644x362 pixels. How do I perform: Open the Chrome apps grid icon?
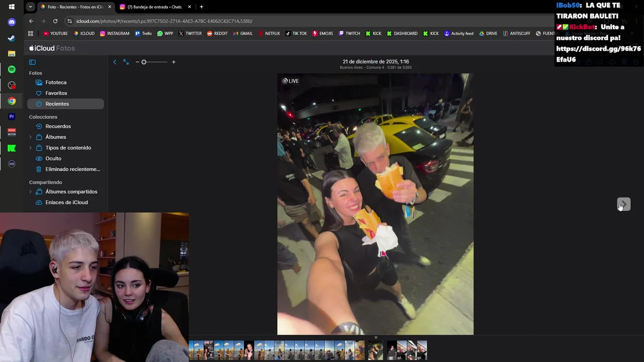[x=31, y=34]
